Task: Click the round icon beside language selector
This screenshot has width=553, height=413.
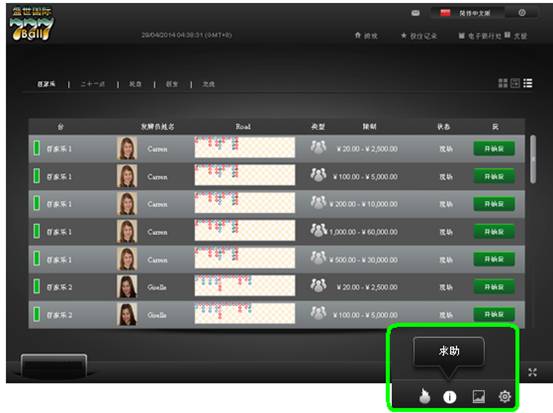Action: [522, 13]
